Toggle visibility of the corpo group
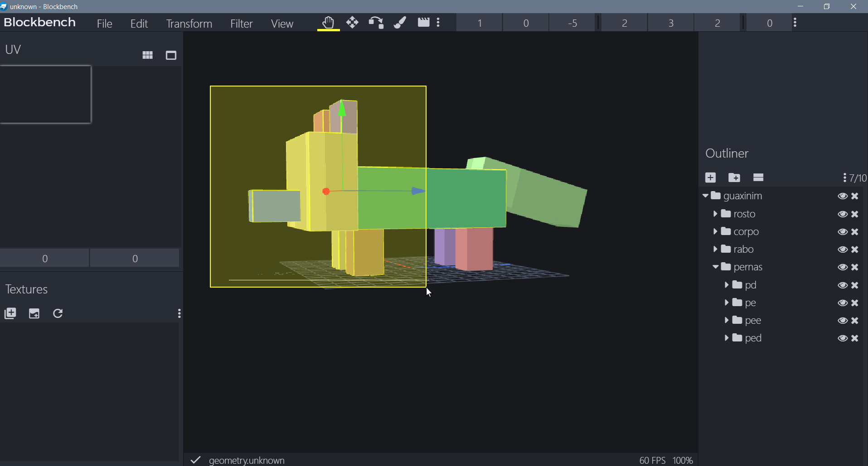 click(x=843, y=231)
